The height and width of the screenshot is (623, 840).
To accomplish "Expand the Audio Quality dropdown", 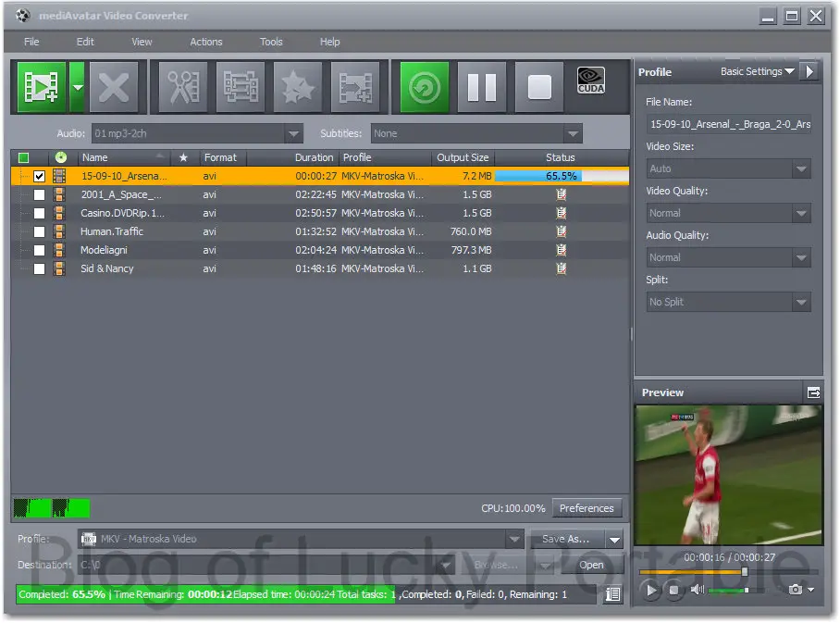I will [x=801, y=257].
